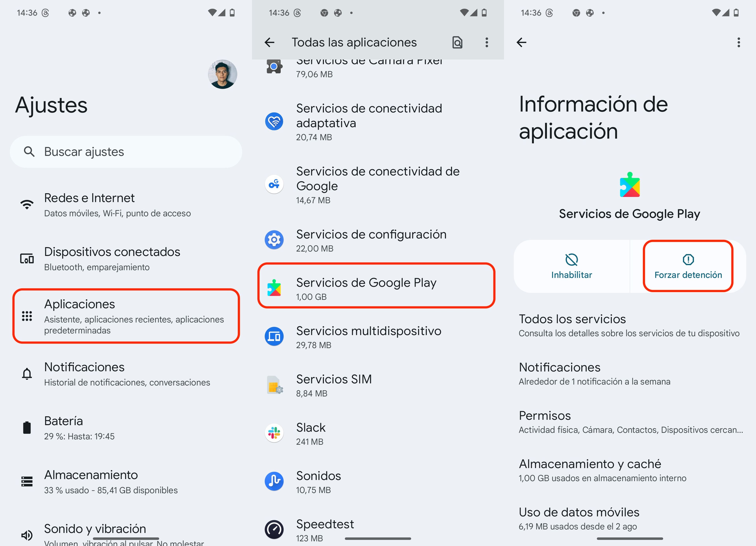Open Servicios multidispositivo app
The height and width of the screenshot is (546, 756).
click(378, 337)
